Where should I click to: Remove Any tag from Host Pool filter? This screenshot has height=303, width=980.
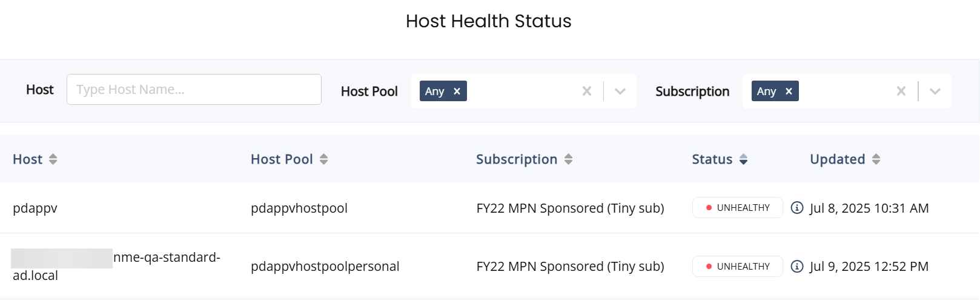click(457, 91)
